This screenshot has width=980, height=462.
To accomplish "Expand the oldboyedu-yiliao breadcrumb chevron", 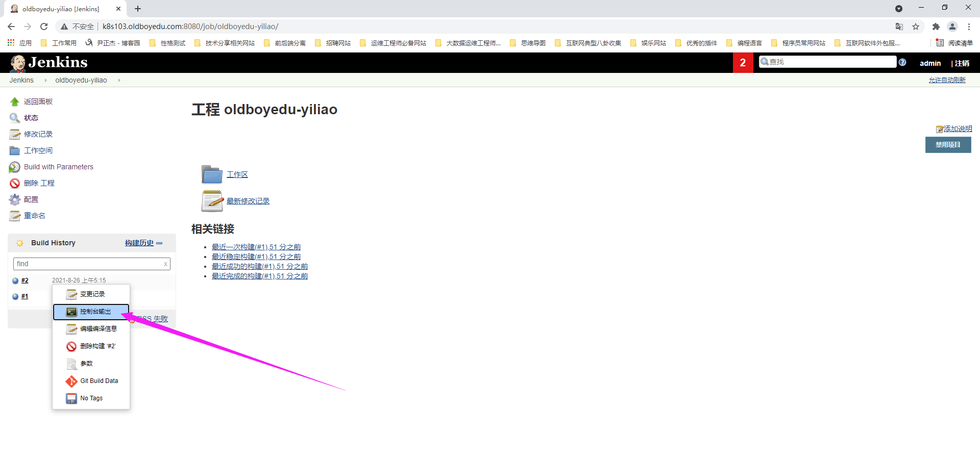I will tap(119, 81).
